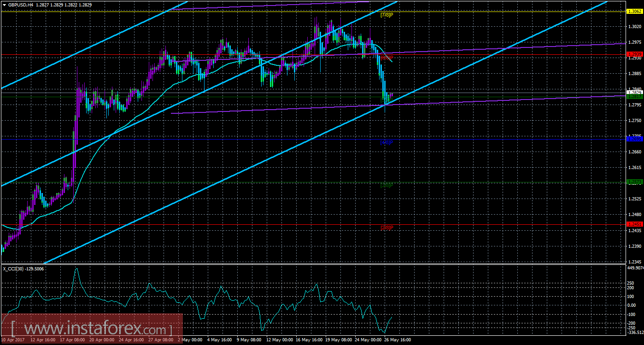Click the -336.512 CCI scale value
Image resolution: width=644 pixels, height=345 pixels.
[635, 332]
